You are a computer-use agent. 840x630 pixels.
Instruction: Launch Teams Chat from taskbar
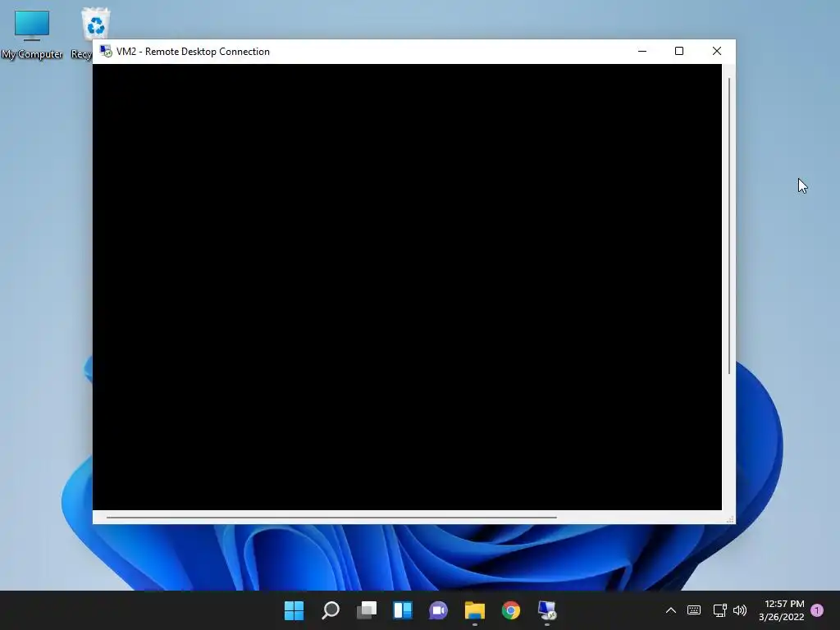pos(439,610)
